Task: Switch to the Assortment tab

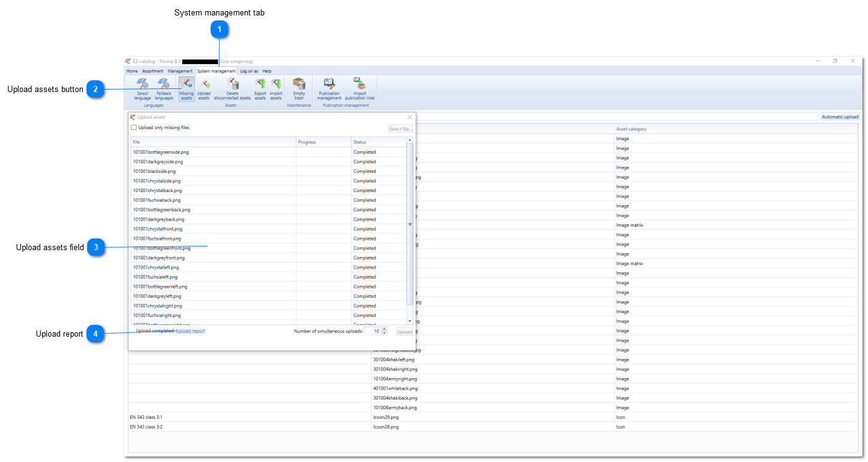Action: (153, 71)
